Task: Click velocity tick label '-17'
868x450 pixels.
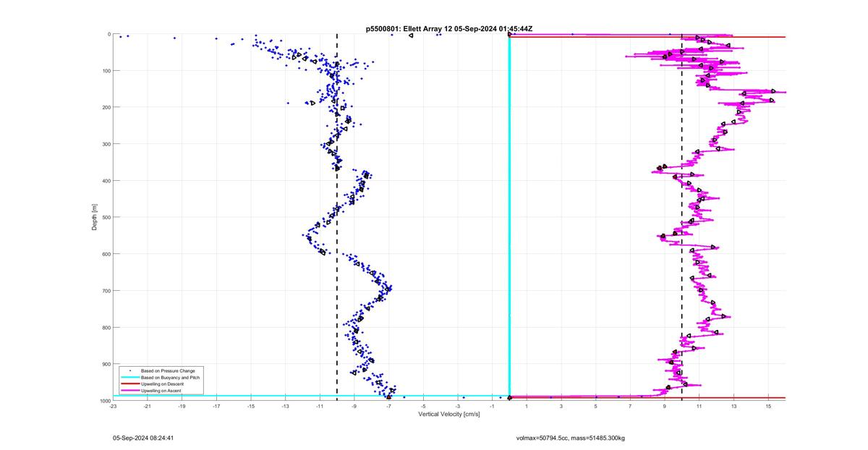Action: [x=216, y=407]
